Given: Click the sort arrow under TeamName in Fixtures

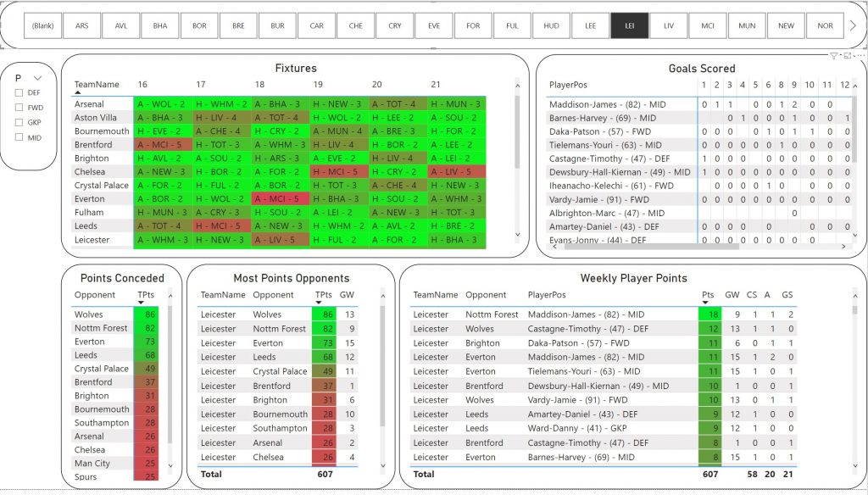Looking at the screenshot, I should click(79, 92).
